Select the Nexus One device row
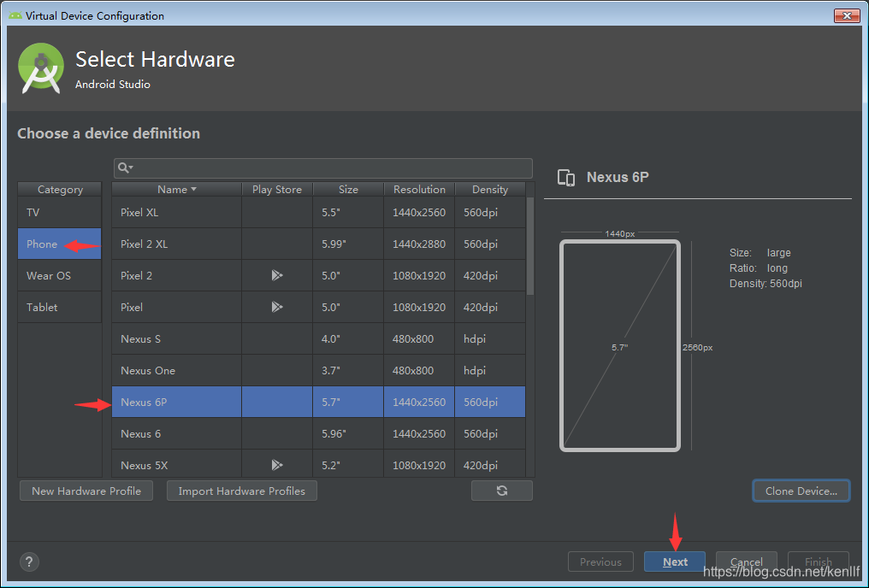The image size is (869, 588). pos(319,370)
